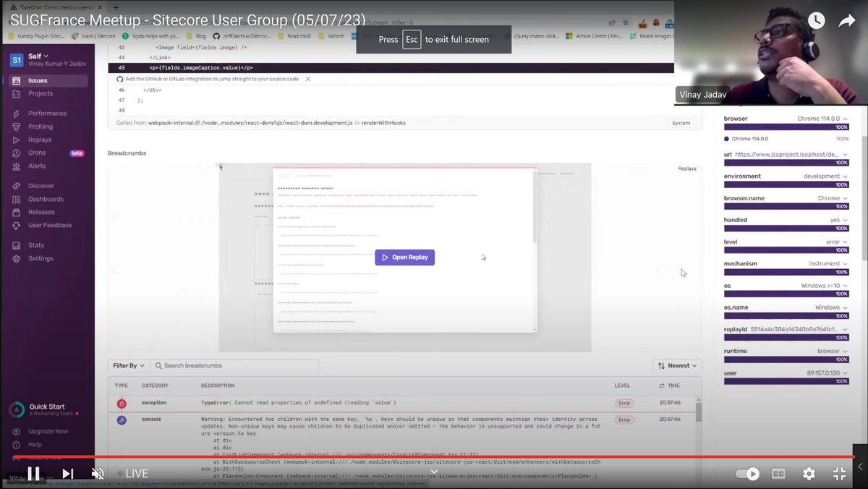
Task: Open the Gatsby Plugin Sitecore bookmark
Action: [36, 35]
